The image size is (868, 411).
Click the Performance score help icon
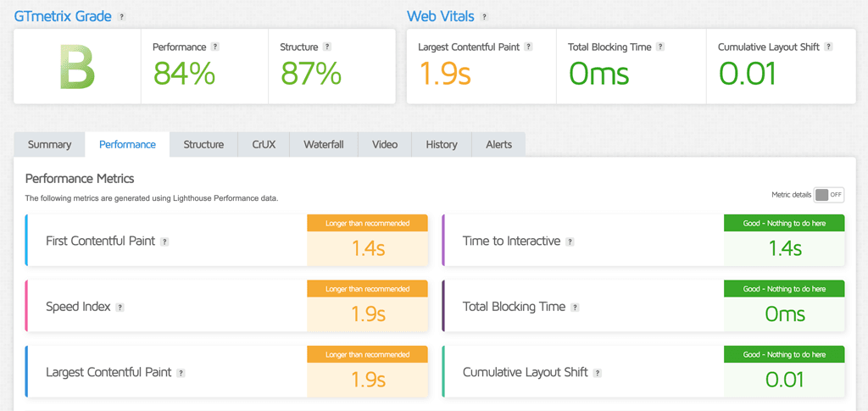click(215, 47)
